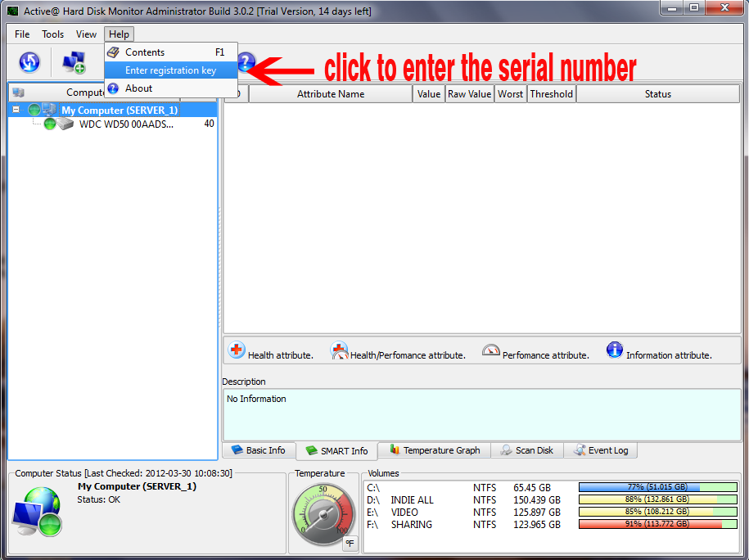
Task: Choose Contents from the Help menu
Action: pos(171,52)
